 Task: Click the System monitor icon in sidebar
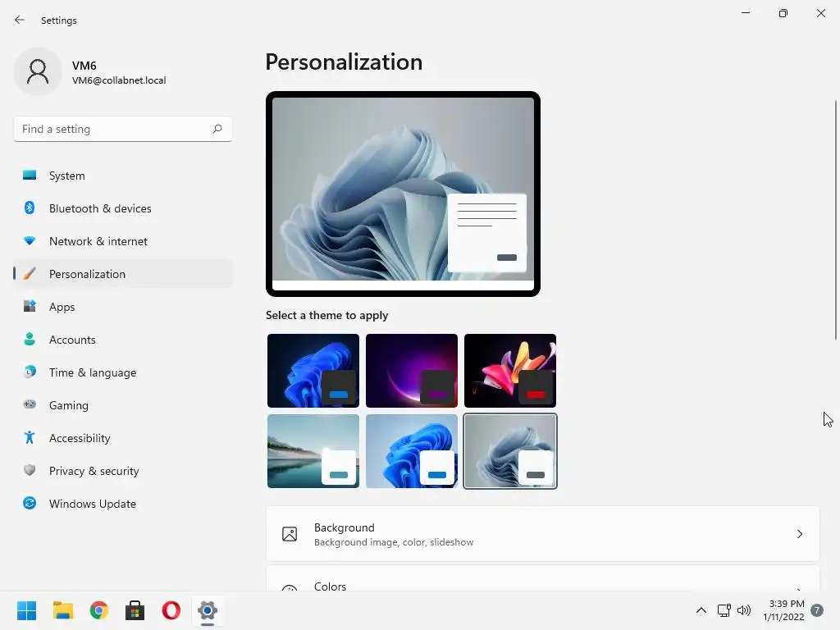pos(30,176)
